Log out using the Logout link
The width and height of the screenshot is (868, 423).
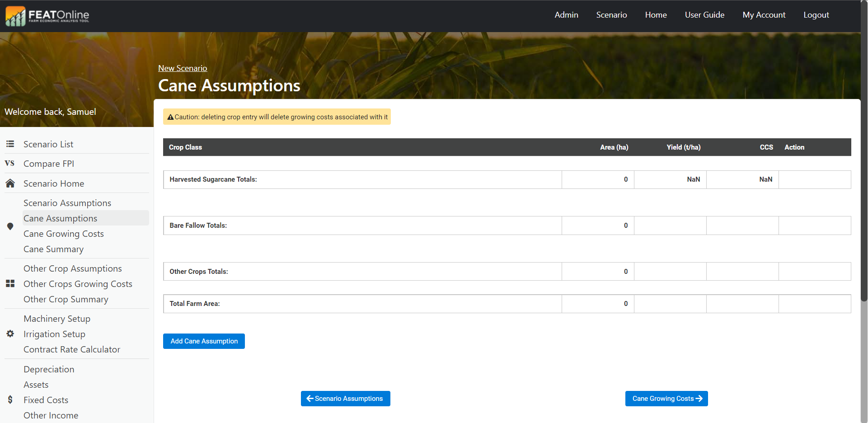click(x=816, y=15)
